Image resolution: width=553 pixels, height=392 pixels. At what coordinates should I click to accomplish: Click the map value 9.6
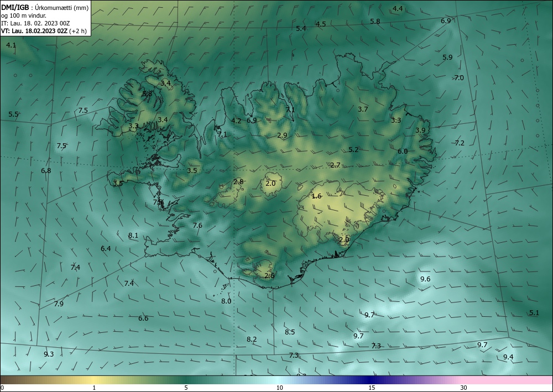425,279
